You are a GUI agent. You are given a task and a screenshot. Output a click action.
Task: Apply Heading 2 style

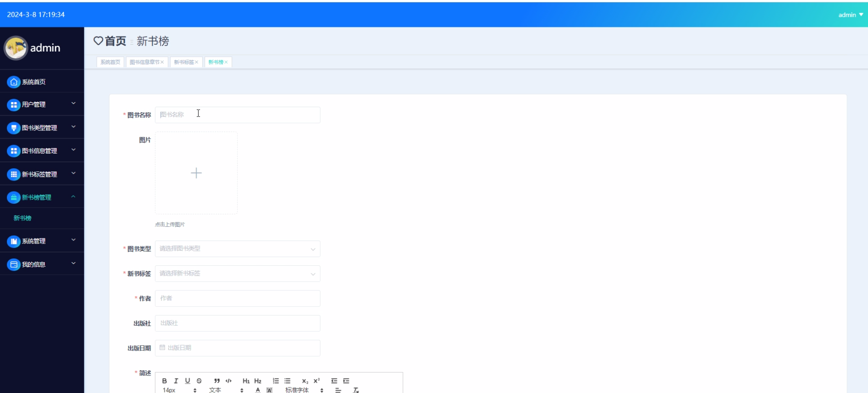[x=258, y=381]
